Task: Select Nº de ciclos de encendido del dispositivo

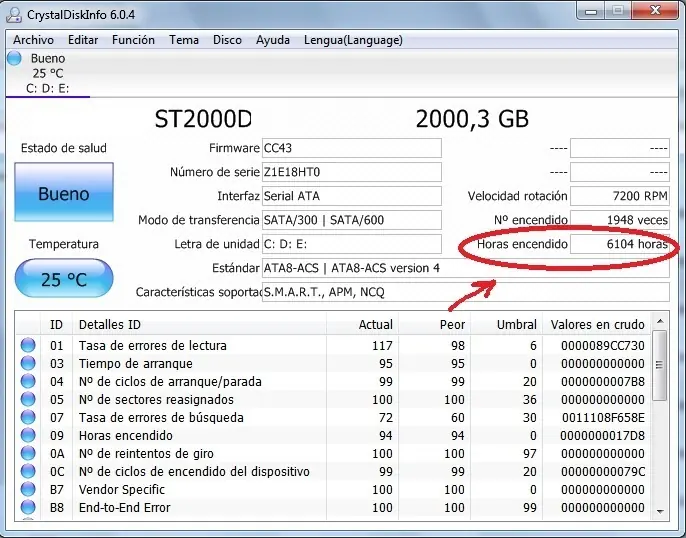Action: pos(194,472)
